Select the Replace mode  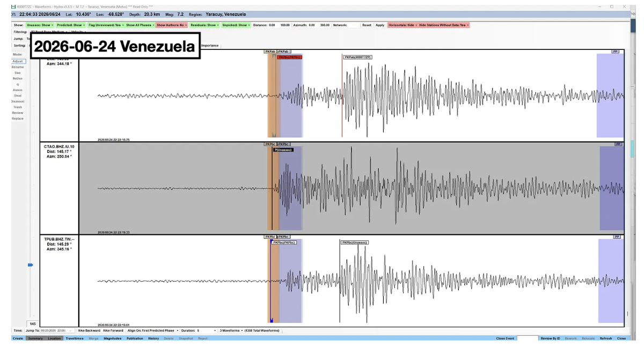[x=18, y=119]
